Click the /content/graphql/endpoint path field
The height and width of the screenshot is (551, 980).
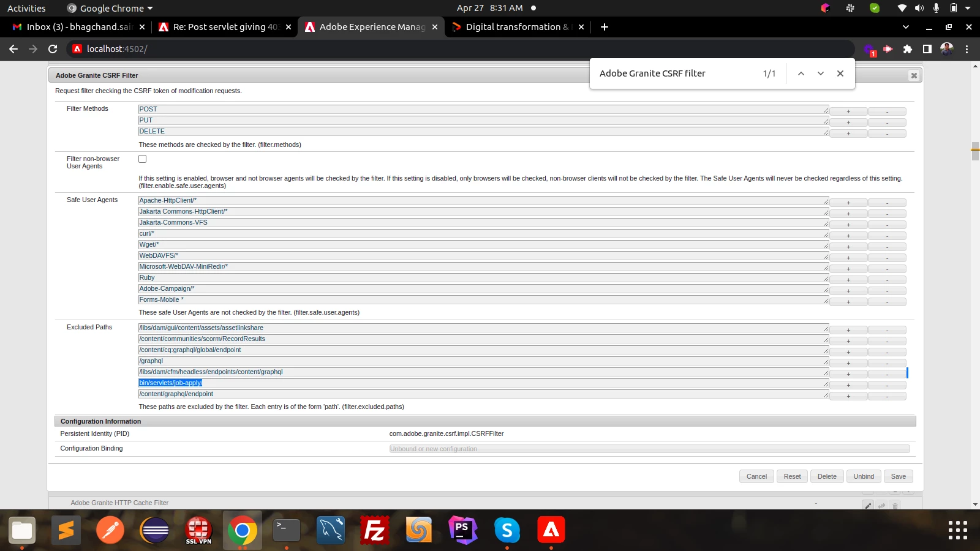click(483, 394)
